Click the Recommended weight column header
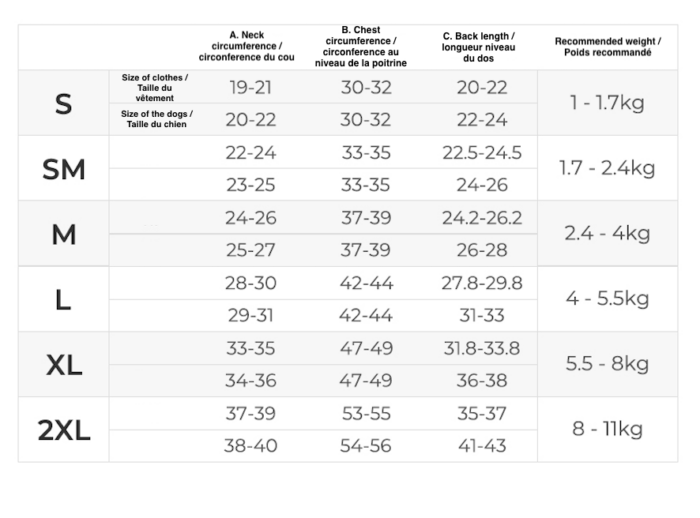 click(x=607, y=47)
